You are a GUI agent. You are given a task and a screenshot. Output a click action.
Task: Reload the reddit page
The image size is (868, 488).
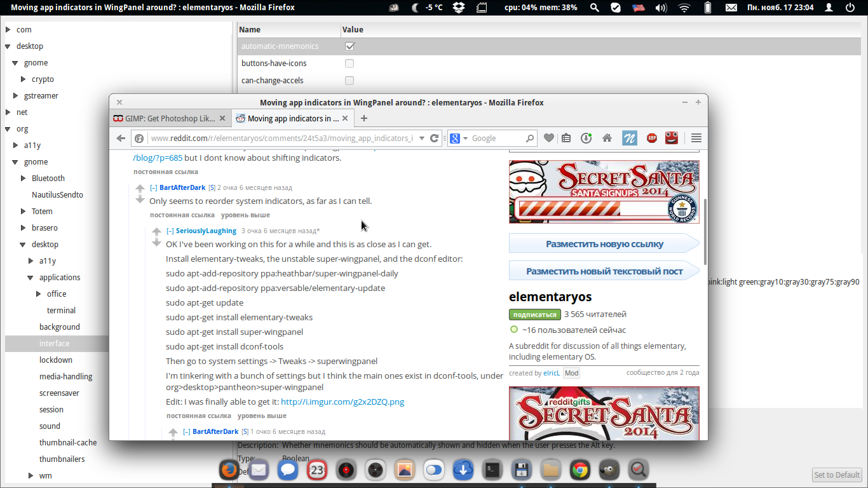coord(435,138)
